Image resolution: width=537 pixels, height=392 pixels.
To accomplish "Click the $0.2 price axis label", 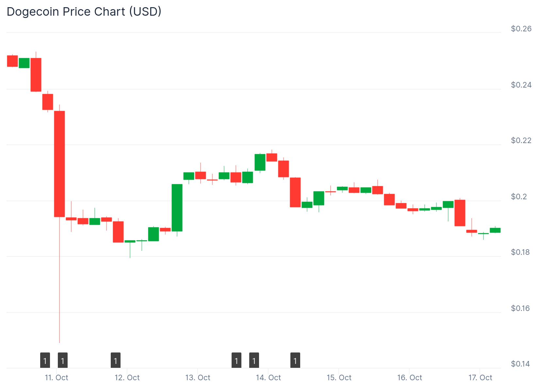I will [x=519, y=197].
